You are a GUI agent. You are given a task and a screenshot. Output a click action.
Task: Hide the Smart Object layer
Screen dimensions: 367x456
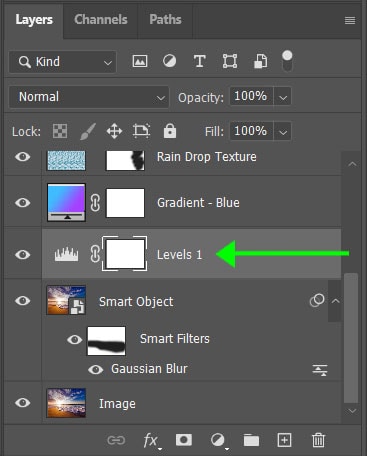click(23, 301)
